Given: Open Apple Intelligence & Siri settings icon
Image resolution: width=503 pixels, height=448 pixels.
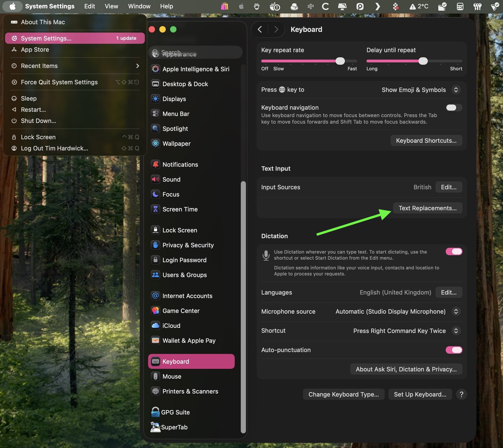Looking at the screenshot, I should [155, 69].
